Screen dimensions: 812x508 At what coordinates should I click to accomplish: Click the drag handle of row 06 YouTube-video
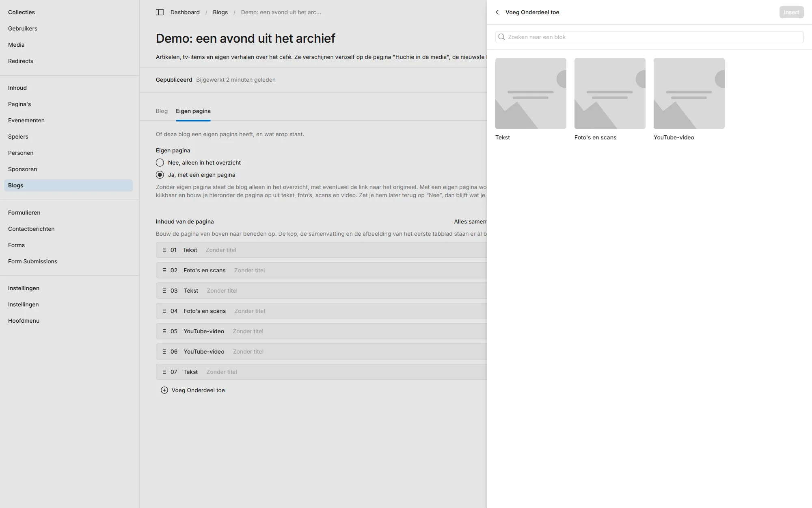pyautogui.click(x=164, y=352)
